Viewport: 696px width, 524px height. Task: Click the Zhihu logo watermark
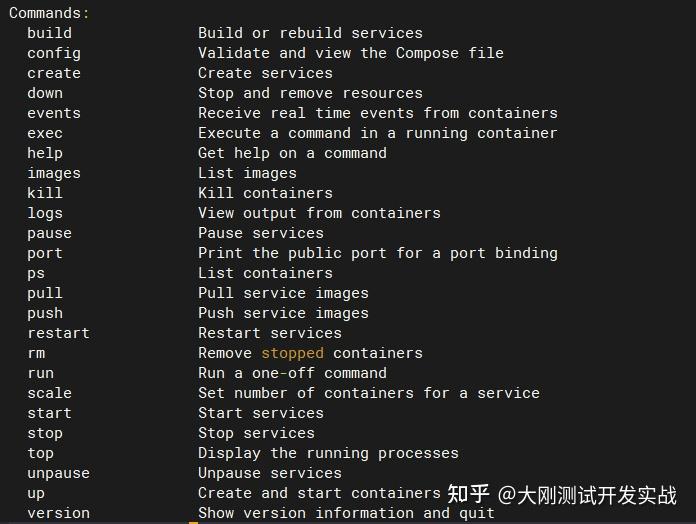(468, 494)
